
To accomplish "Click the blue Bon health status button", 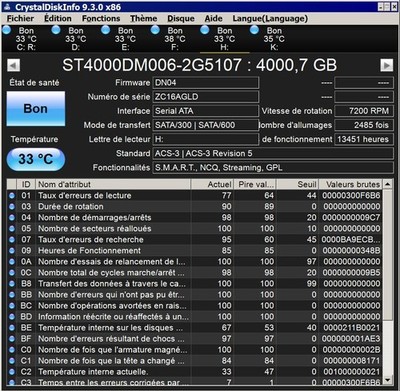I will coord(36,109).
